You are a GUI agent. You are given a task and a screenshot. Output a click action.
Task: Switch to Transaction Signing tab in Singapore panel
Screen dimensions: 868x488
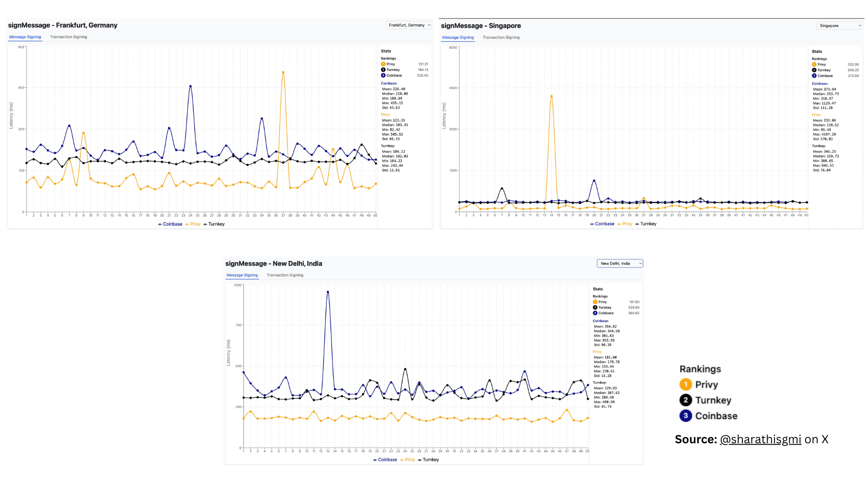click(501, 38)
